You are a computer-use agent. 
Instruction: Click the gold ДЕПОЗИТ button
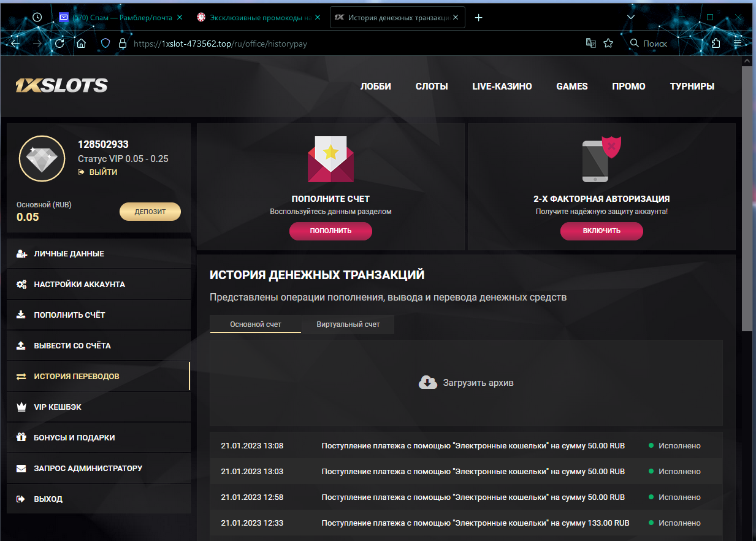[150, 212]
